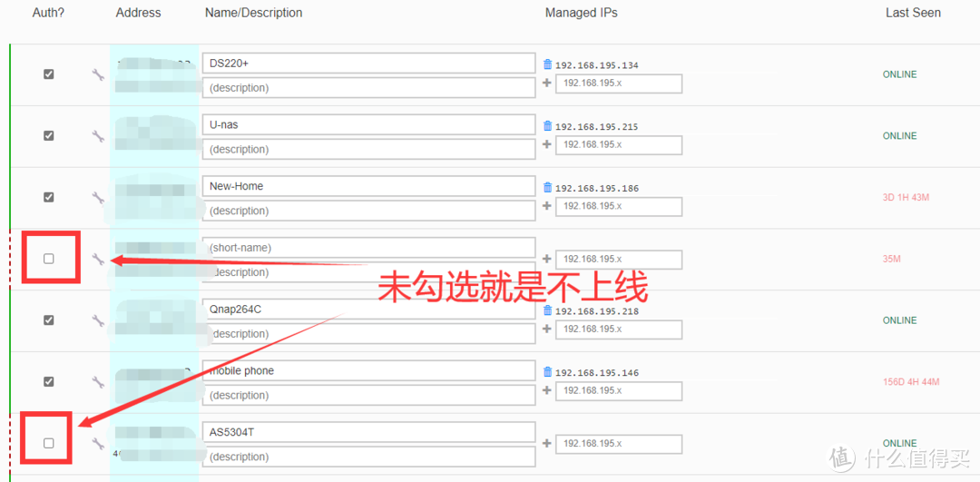Edit the DS220+ name field

(x=368, y=64)
